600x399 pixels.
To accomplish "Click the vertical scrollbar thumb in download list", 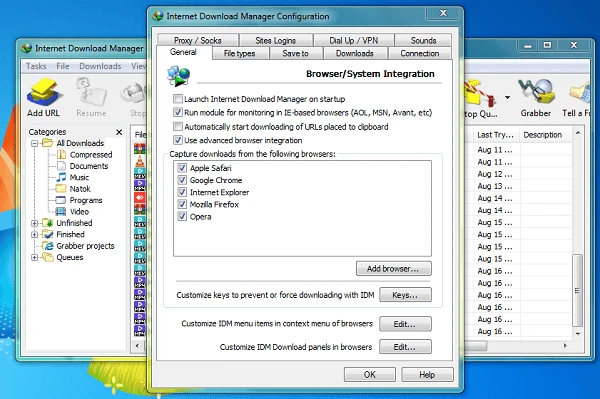I will coord(578,290).
